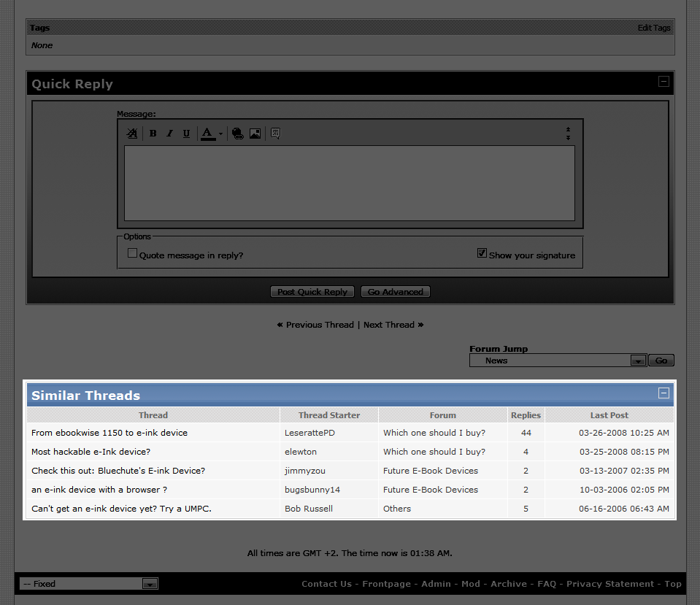Viewport: 700px width, 605px height.
Task: Open thread Check this out: Bluechute's E-ink Device?
Action: (x=118, y=471)
